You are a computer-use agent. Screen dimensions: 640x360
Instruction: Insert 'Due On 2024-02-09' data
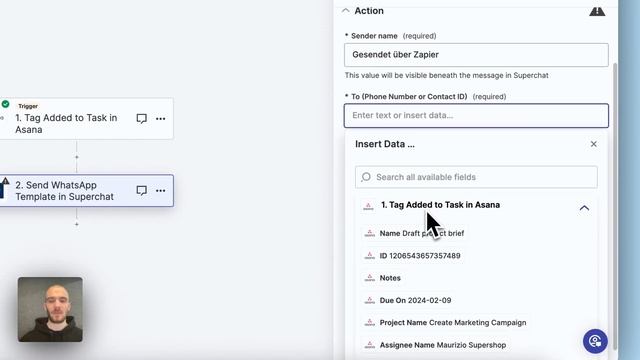408,300
